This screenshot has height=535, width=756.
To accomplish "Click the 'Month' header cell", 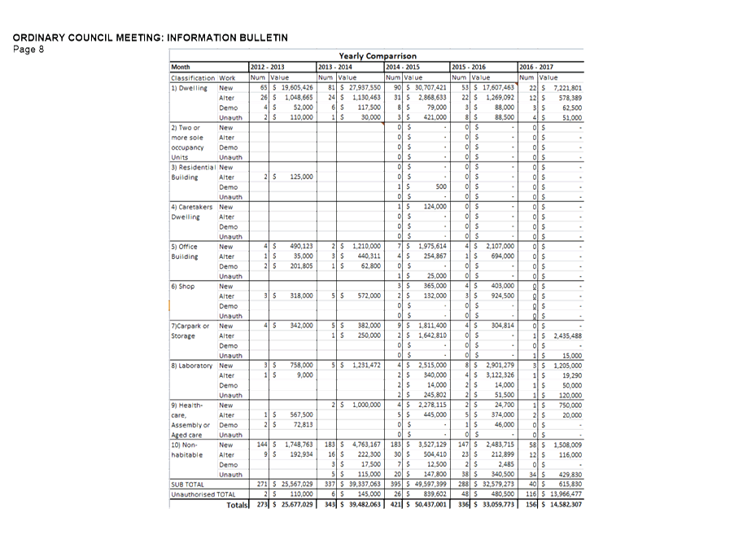I will tap(181, 67).
